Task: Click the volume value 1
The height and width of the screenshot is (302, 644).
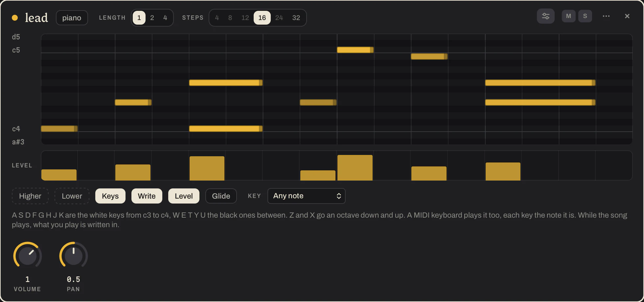Action: pyautogui.click(x=28, y=279)
